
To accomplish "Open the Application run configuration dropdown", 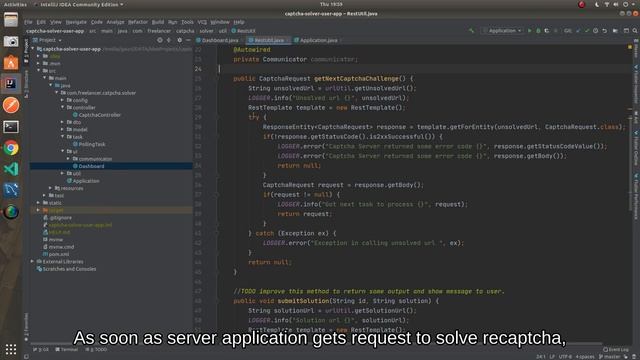I will [x=502, y=31].
